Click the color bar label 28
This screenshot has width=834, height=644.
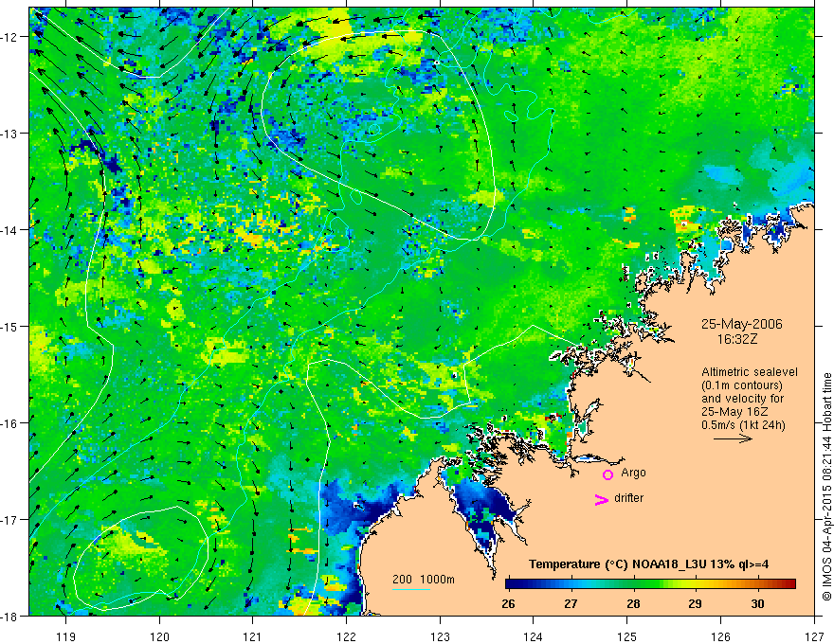click(633, 603)
